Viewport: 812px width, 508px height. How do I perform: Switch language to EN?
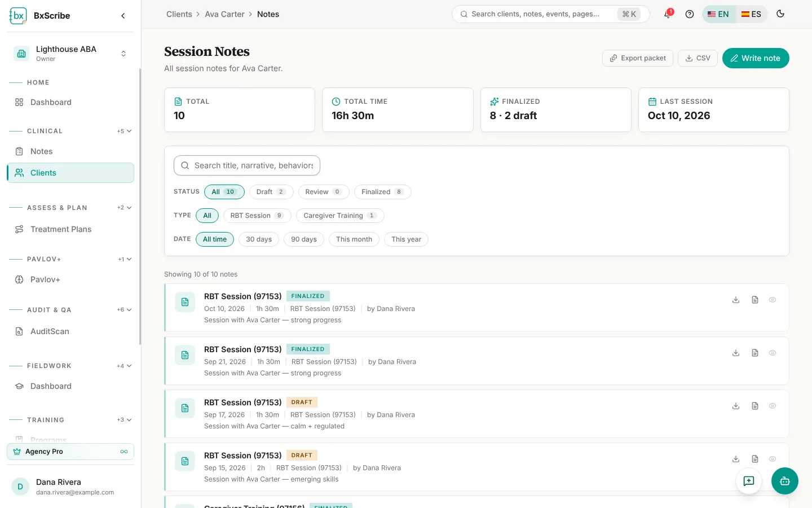tap(718, 14)
